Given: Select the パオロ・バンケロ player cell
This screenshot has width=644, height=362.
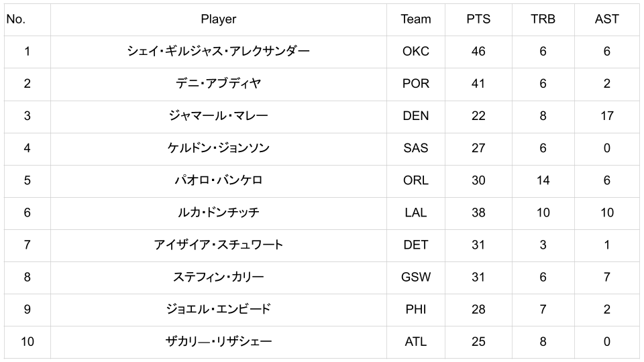Looking at the screenshot, I should click(x=218, y=180).
